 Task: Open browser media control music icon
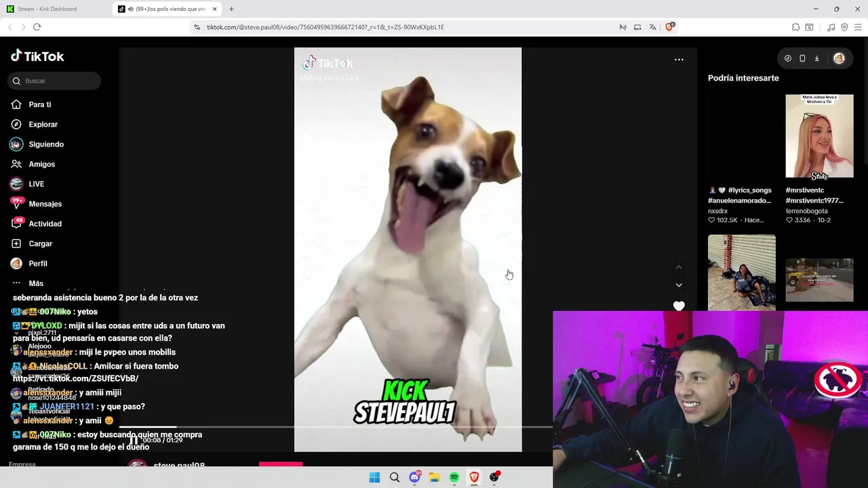click(831, 27)
